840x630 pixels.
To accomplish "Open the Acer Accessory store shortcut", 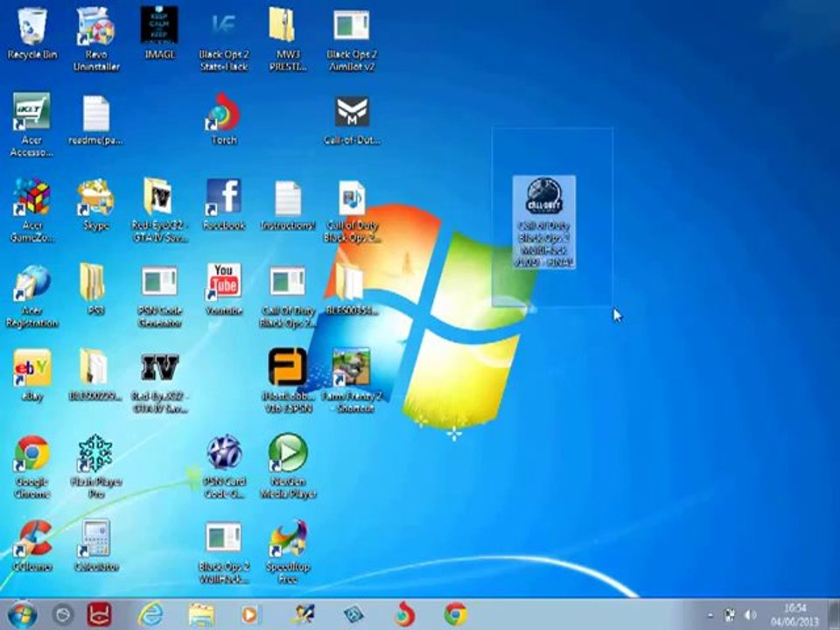I will click(32, 124).
